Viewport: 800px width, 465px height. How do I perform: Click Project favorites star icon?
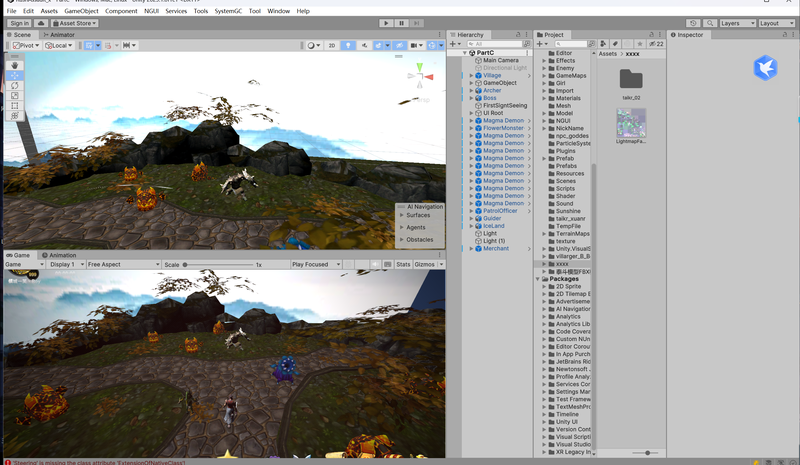(639, 44)
